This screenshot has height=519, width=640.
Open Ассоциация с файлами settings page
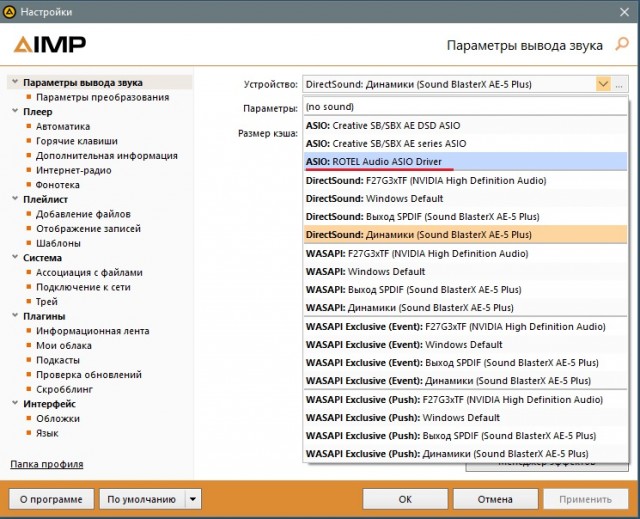tap(89, 272)
